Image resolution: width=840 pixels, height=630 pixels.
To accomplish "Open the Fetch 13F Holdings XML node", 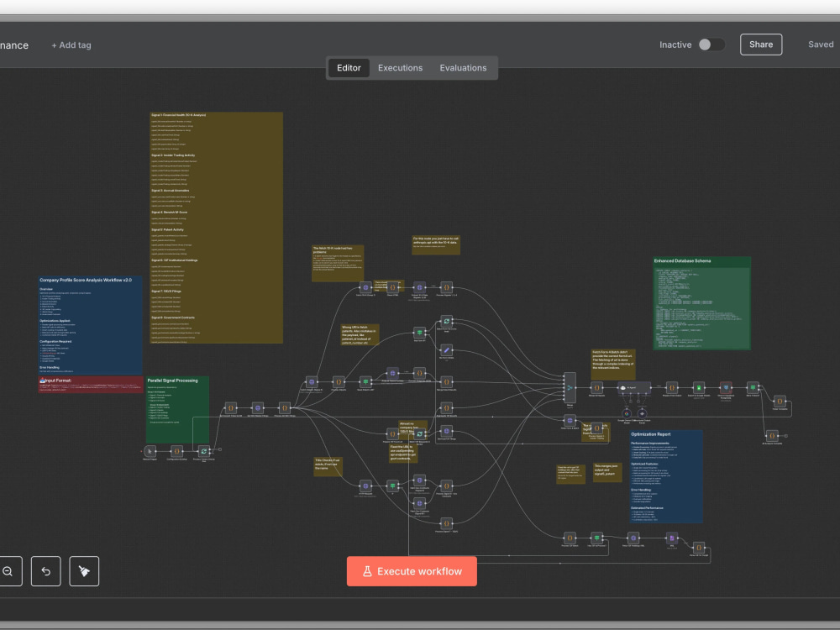I will coord(633,538).
